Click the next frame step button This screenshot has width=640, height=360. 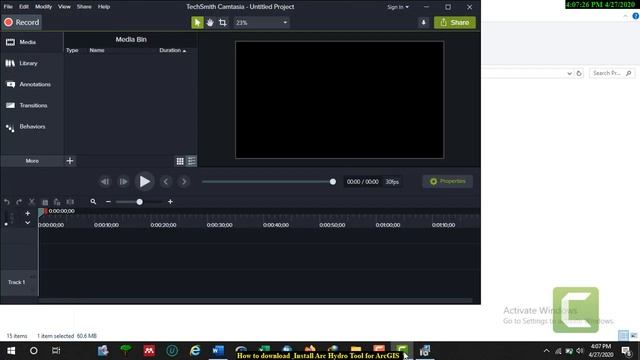(123, 182)
